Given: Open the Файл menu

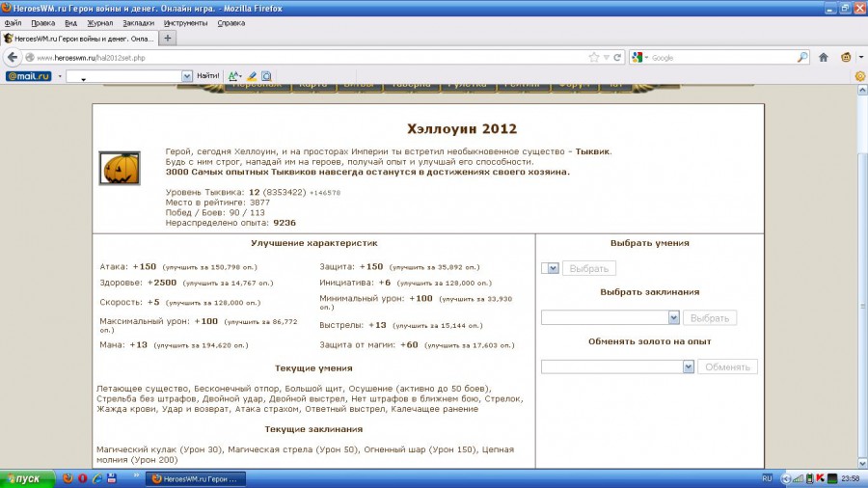Looking at the screenshot, I should (13, 23).
